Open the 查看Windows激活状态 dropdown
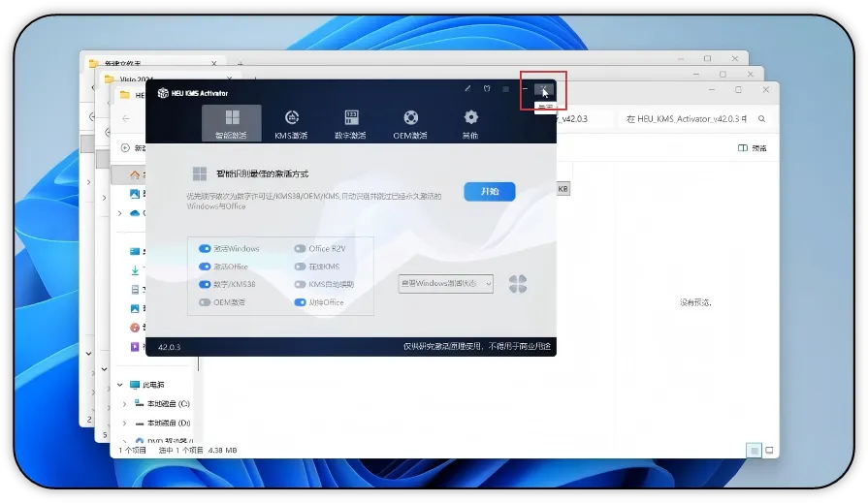The height and width of the screenshot is (503, 868). click(x=445, y=283)
